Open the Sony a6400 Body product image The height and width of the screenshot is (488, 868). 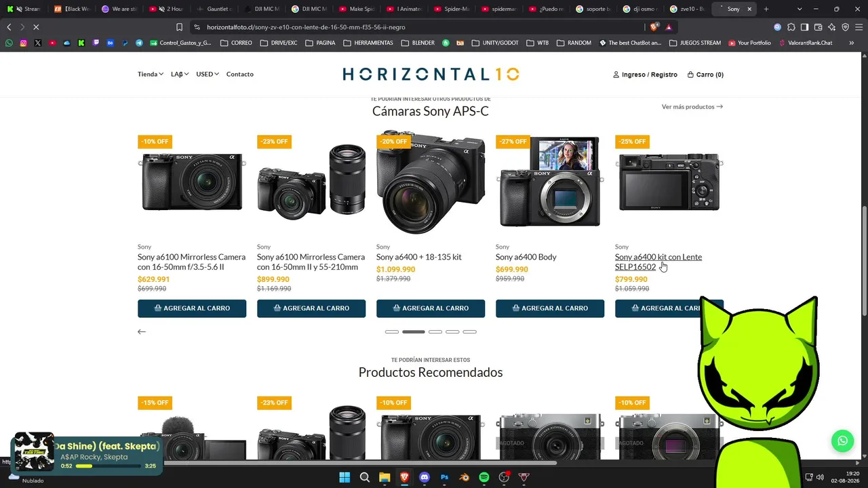[x=550, y=182]
